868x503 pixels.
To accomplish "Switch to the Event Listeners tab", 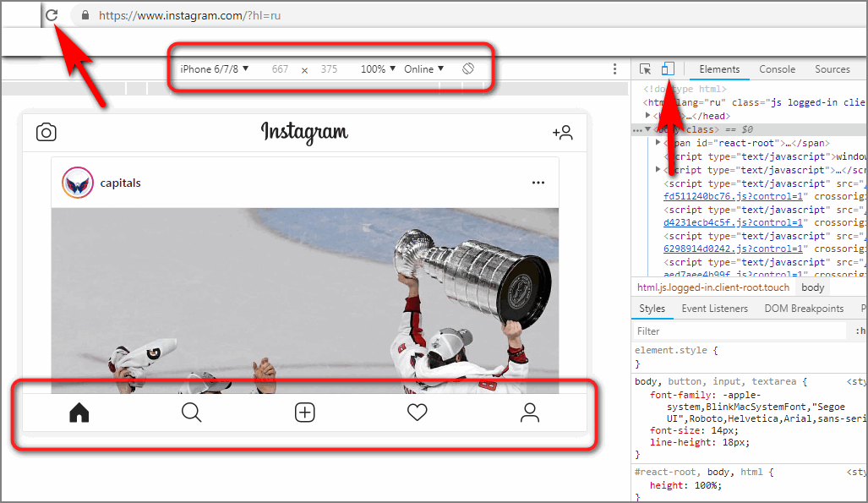I will (x=715, y=309).
